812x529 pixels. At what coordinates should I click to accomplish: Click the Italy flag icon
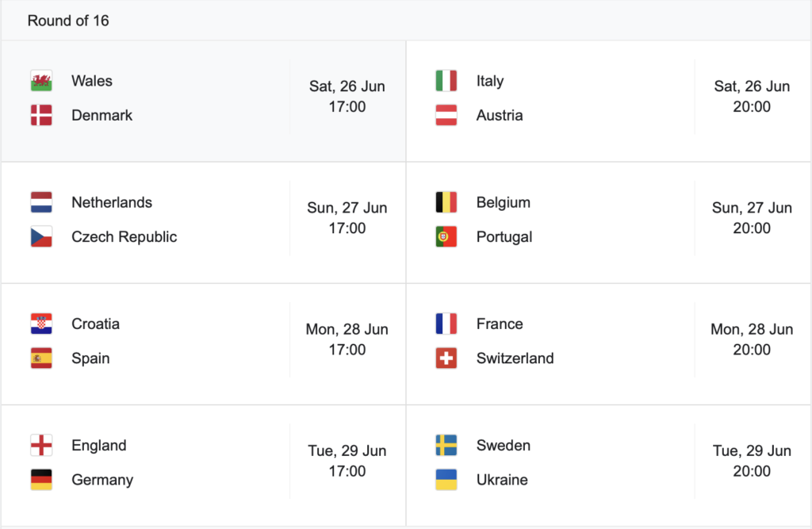tap(446, 81)
